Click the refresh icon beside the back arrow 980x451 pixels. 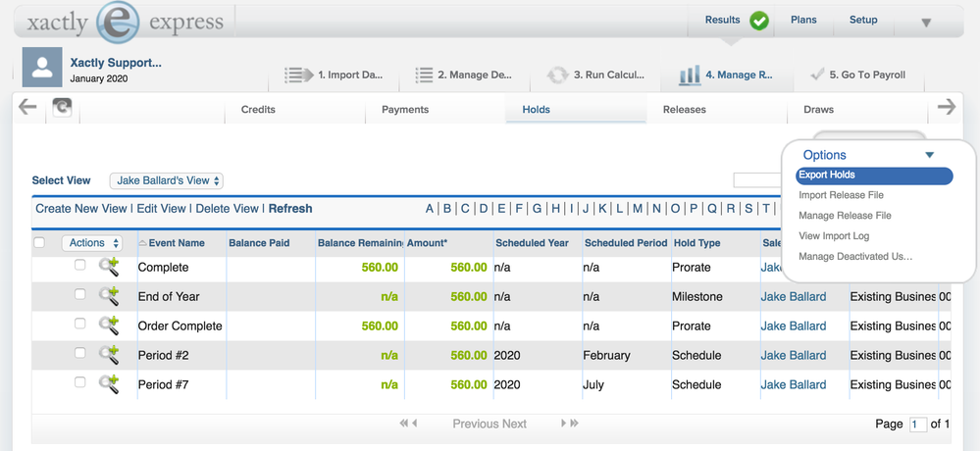(x=62, y=108)
